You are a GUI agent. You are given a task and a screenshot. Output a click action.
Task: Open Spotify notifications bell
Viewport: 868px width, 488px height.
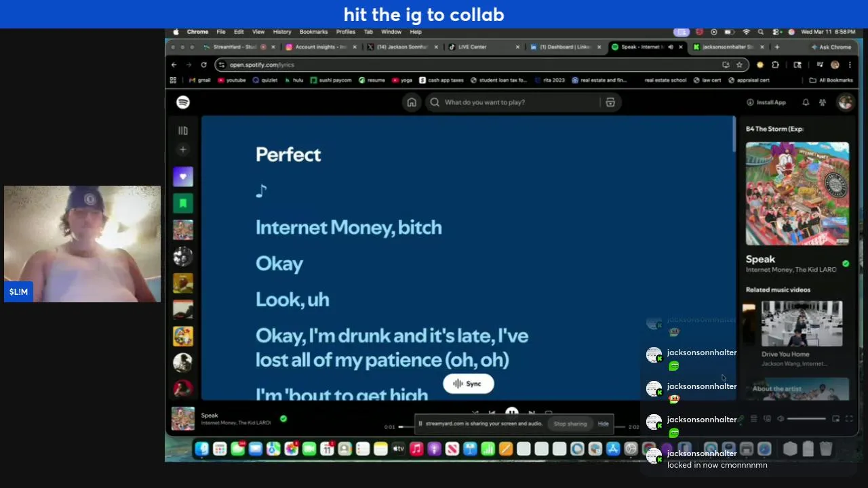[806, 102]
